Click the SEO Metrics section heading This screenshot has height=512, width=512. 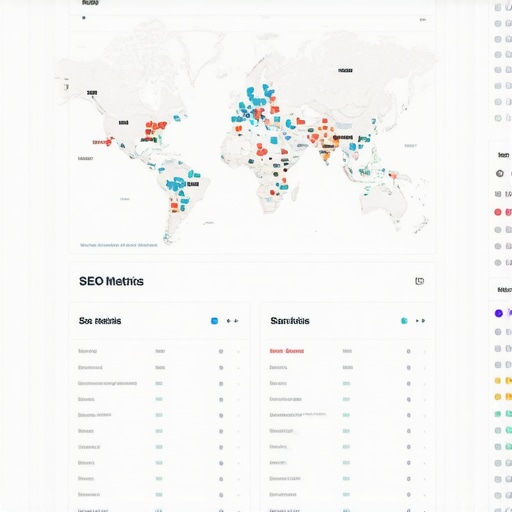click(111, 281)
